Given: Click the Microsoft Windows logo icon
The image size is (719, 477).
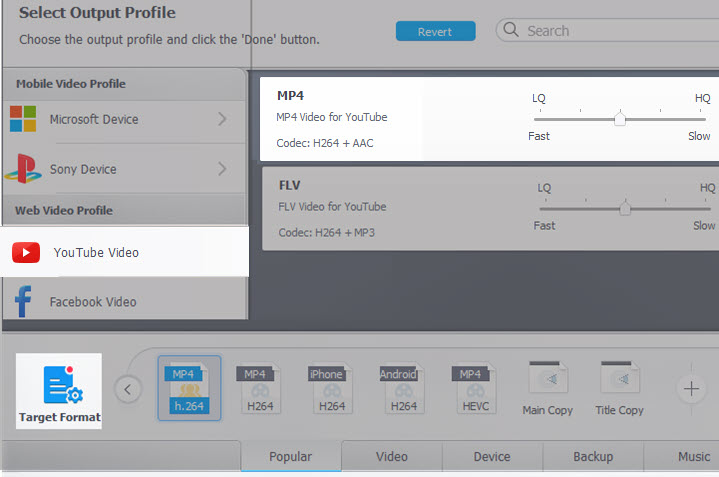Looking at the screenshot, I should (23, 119).
